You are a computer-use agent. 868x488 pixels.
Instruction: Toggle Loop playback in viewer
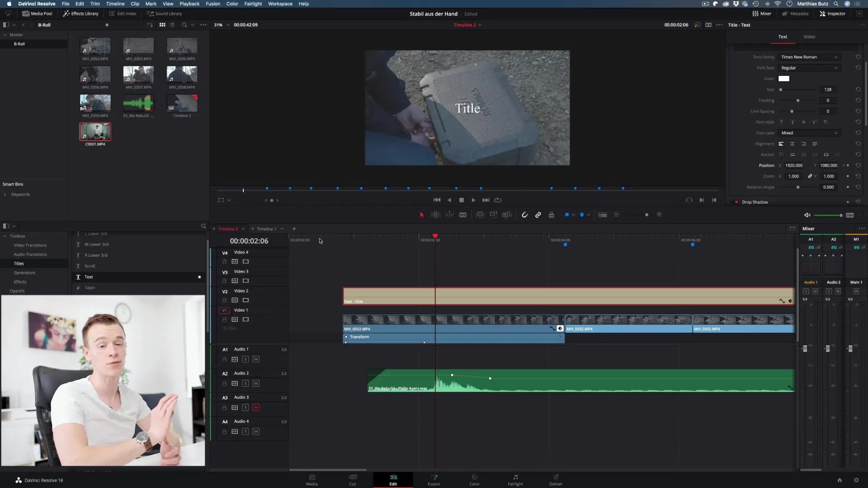[x=498, y=200]
